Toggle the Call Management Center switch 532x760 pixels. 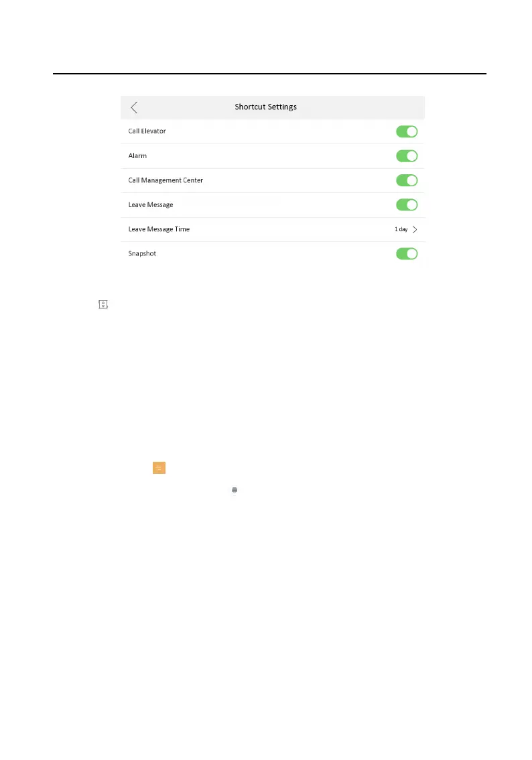[407, 180]
